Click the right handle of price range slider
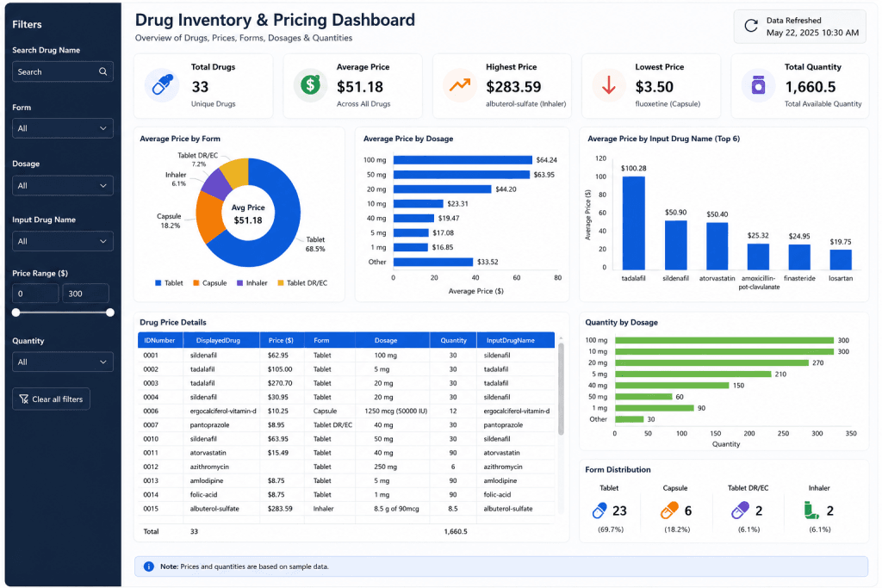 pos(110,313)
